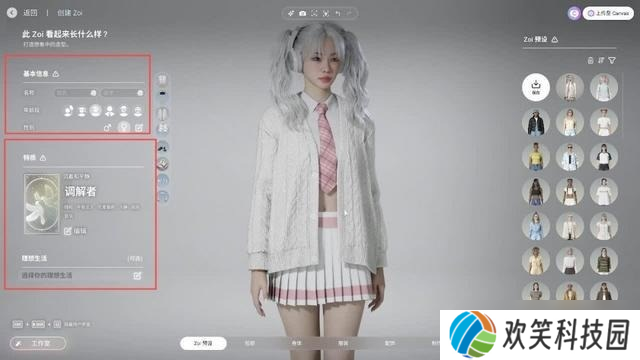Screen dimensions: 640x360
Task: Click 编辑 to edit the trait
Action: coord(76,231)
